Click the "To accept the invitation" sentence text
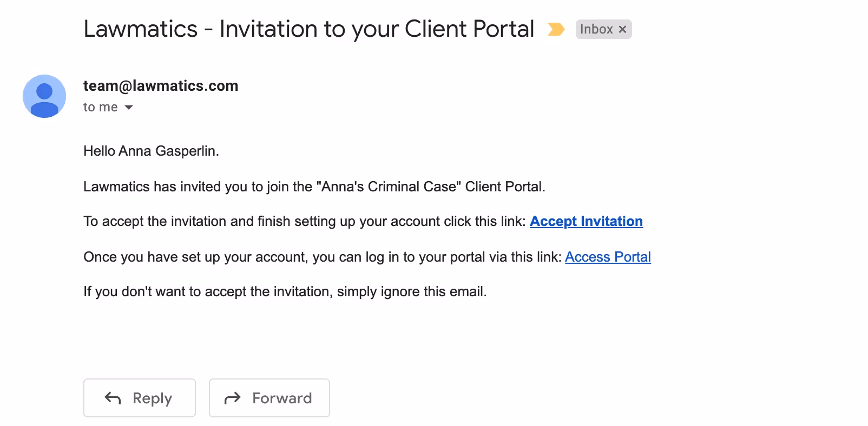 click(305, 221)
